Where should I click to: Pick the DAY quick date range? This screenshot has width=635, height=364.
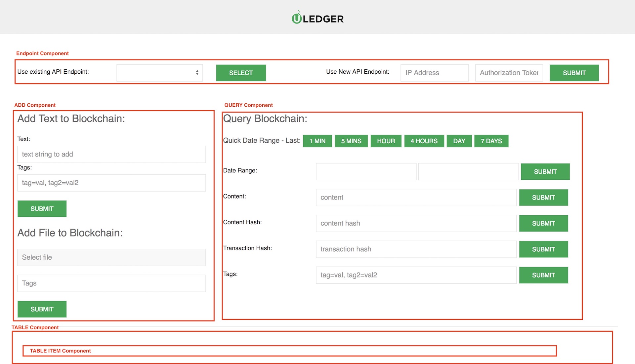click(x=459, y=141)
